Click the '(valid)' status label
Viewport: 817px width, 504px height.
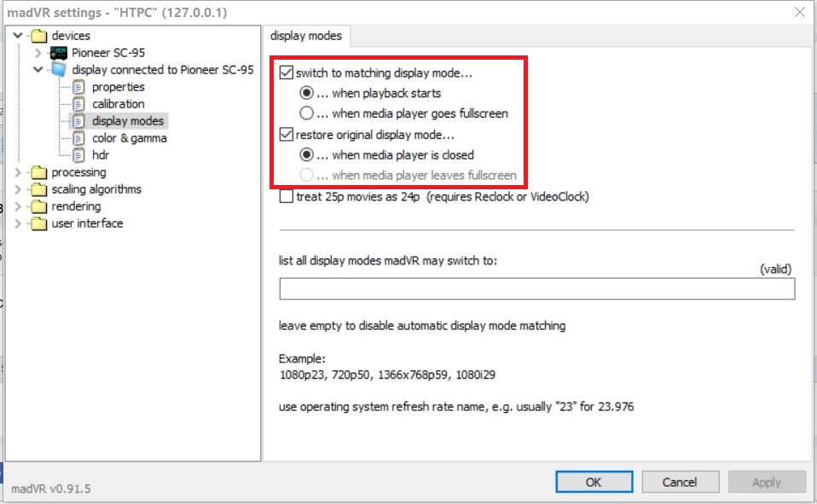click(x=775, y=269)
